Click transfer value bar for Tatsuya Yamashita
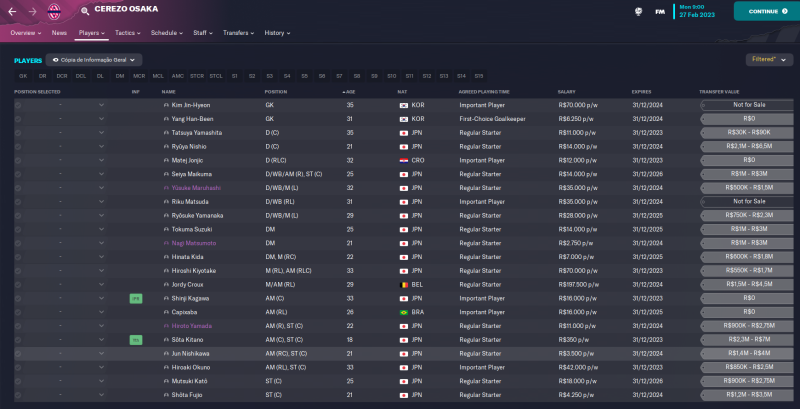This screenshot has height=409, width=800. [x=742, y=132]
